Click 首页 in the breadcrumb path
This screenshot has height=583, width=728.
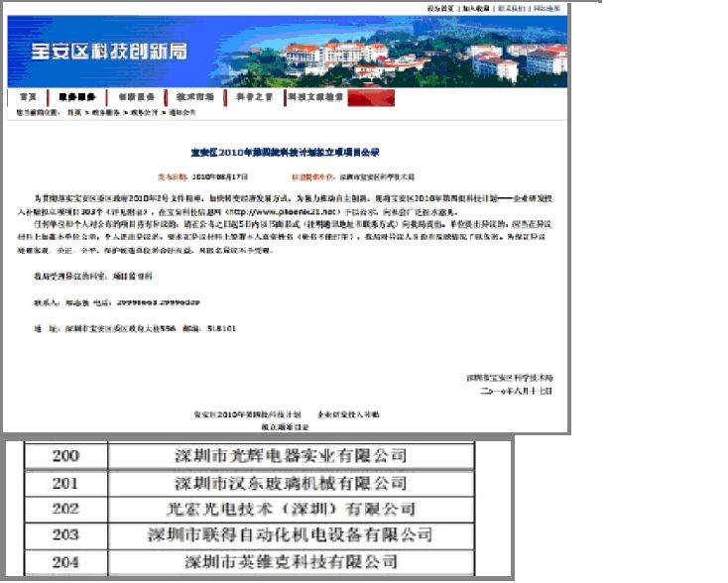click(x=73, y=113)
